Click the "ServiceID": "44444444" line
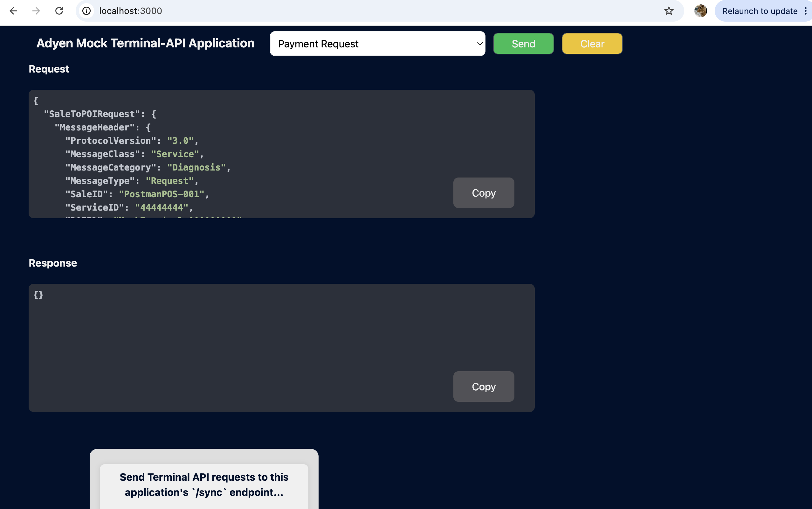 (x=129, y=207)
